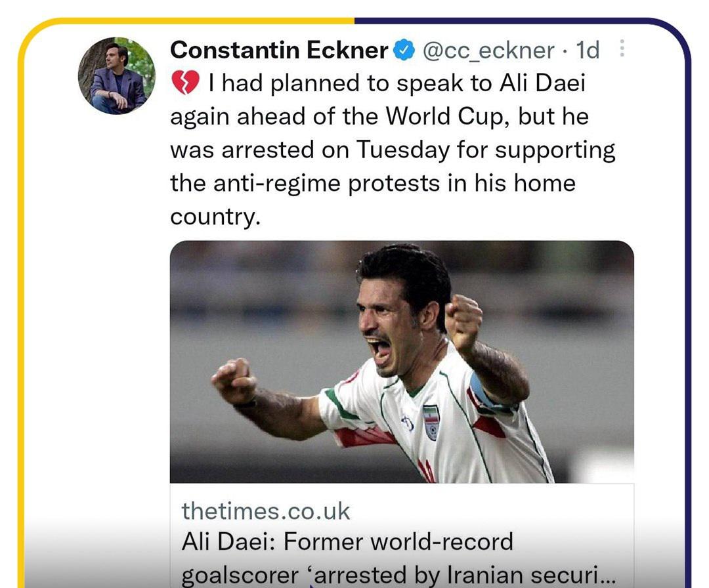
Task: Click the blue verified badge
Action: click(404, 50)
